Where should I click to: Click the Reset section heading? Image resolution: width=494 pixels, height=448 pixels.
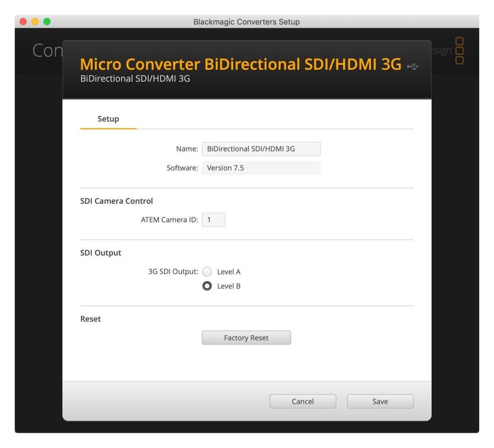click(x=91, y=319)
